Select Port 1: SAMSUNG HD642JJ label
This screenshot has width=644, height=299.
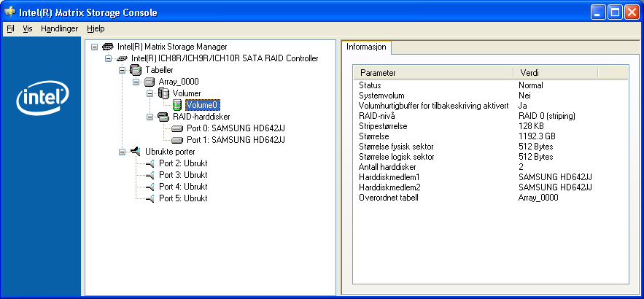(236, 141)
